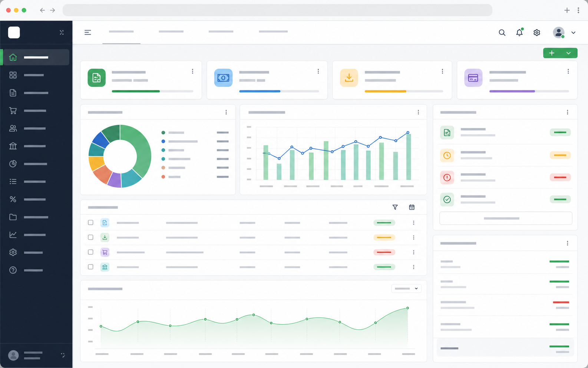588x368 pixels.
Task: Check the table row with the document icon
Action: [90, 223]
